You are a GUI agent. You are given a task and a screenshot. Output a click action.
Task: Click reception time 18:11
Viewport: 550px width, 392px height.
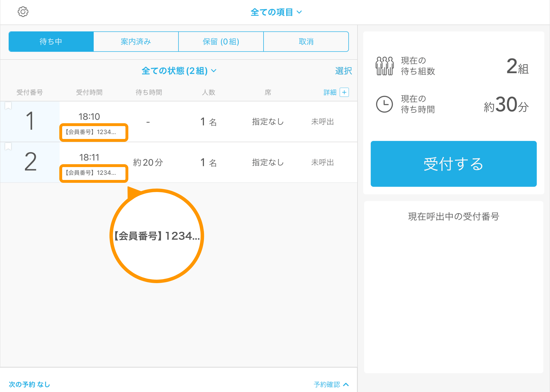coord(89,157)
